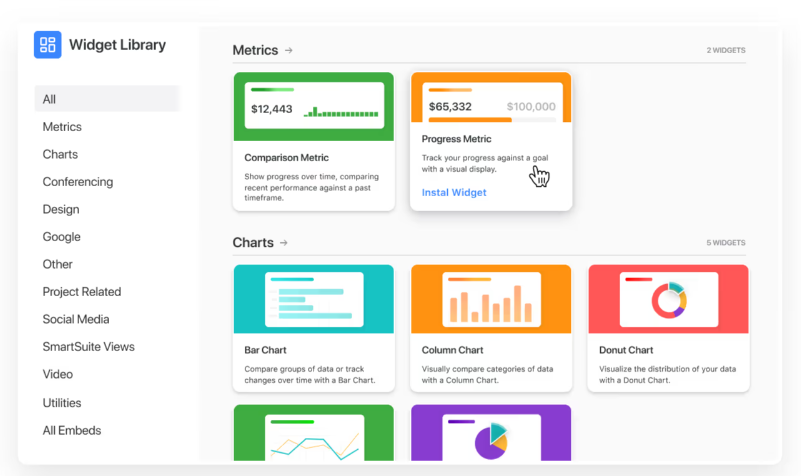Open the All Embeds category

coord(72,431)
